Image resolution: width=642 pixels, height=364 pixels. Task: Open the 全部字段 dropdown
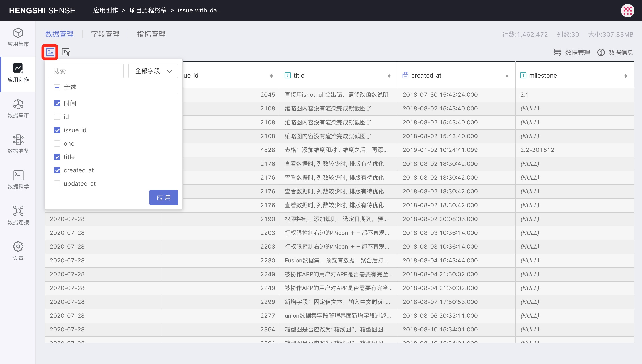pyautogui.click(x=153, y=71)
